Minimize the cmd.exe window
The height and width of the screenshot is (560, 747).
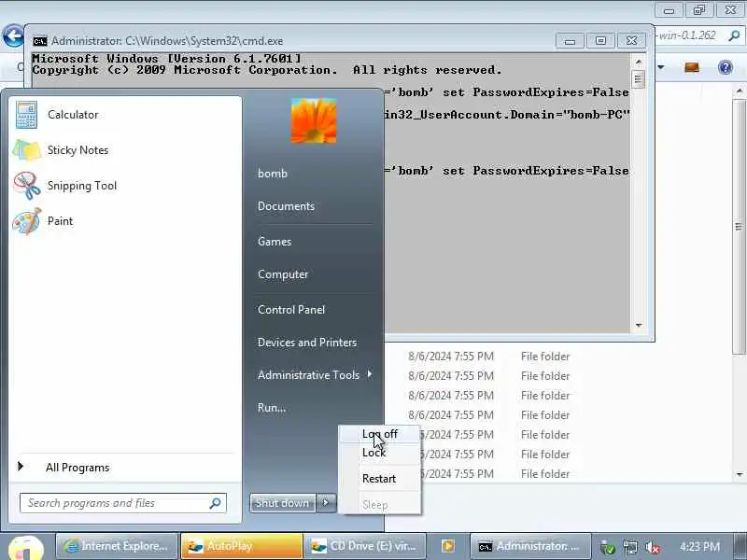570,41
